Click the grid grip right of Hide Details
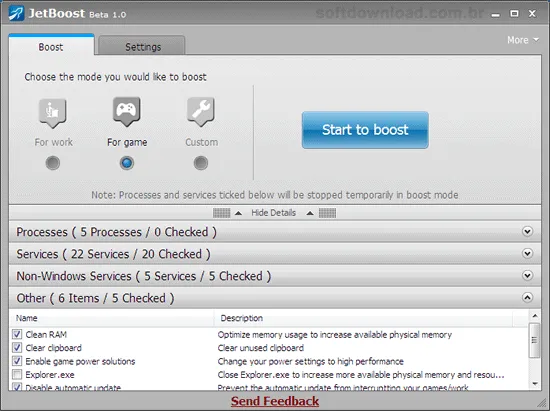 point(327,213)
